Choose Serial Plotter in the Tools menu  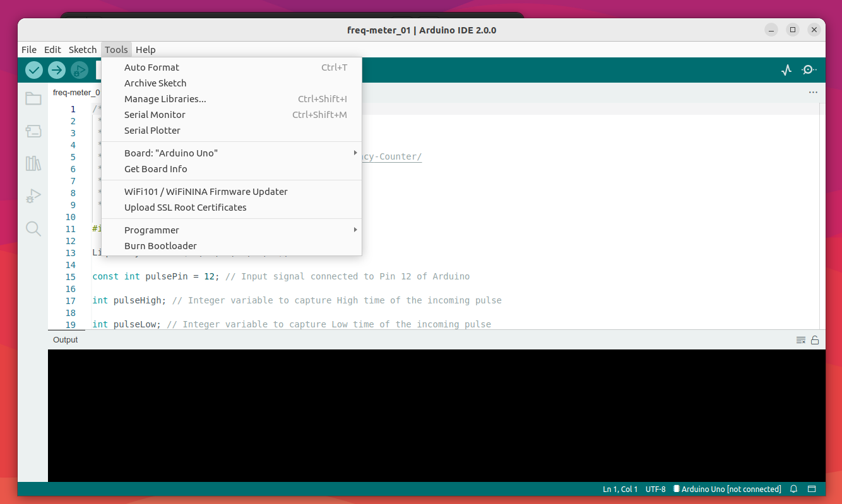[232, 131]
